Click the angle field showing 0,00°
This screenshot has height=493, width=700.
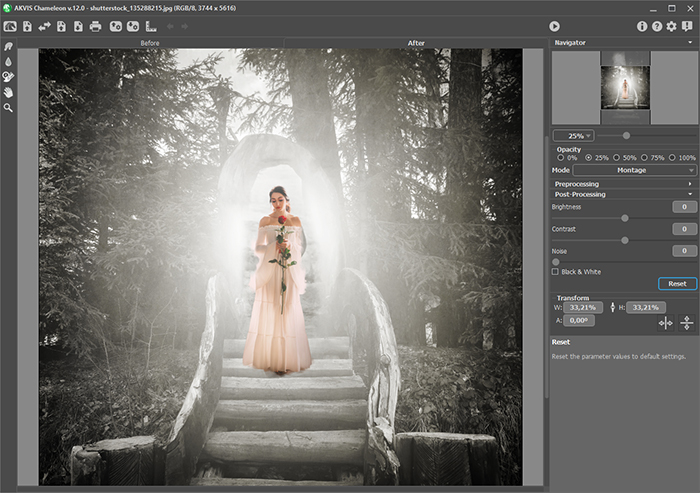[x=579, y=320]
